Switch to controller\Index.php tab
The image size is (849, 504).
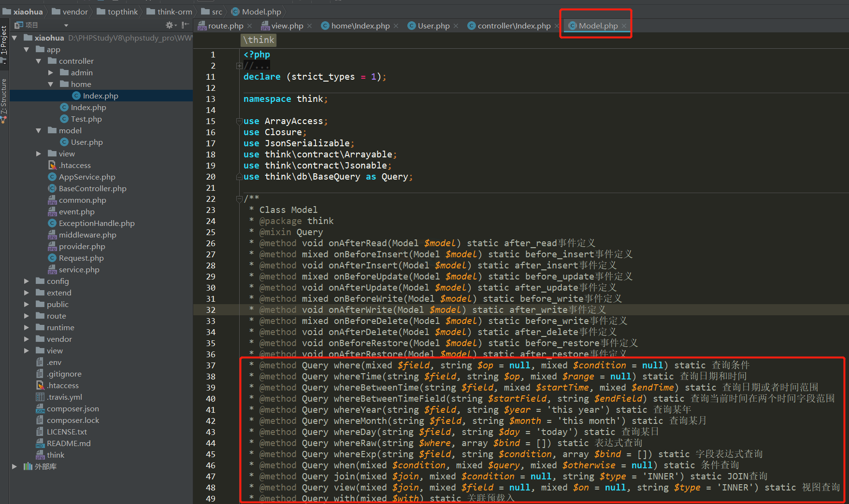point(514,26)
